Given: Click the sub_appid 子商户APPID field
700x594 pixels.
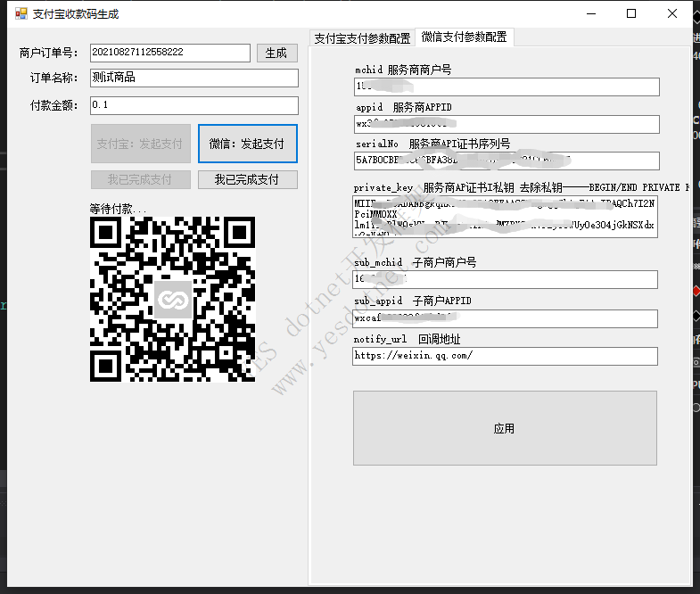Looking at the screenshot, I should [x=505, y=318].
